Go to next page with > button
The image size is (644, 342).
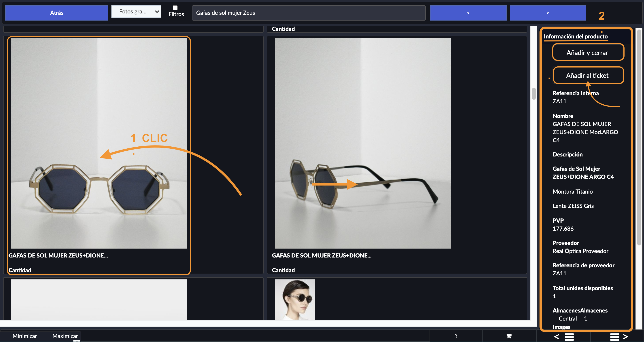(x=548, y=13)
